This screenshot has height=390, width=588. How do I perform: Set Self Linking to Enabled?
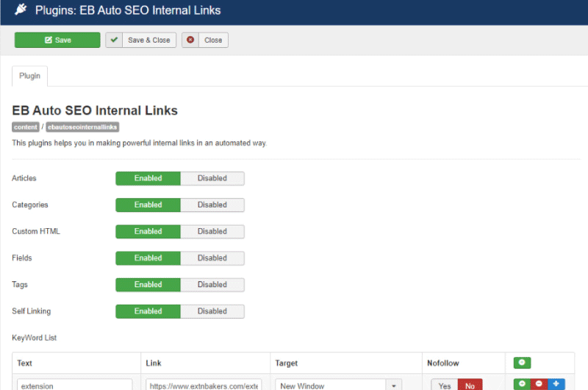(x=148, y=311)
